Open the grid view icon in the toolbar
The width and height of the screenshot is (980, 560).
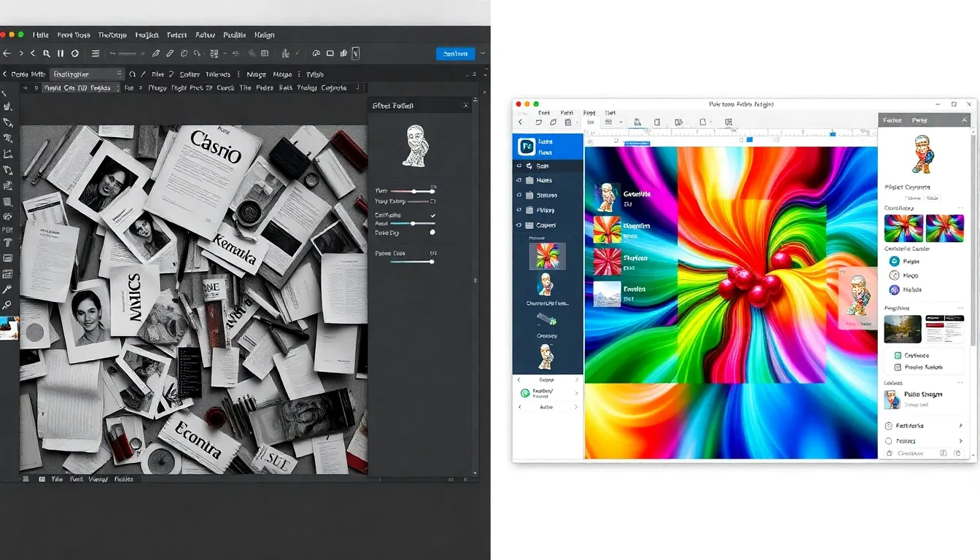[264, 53]
